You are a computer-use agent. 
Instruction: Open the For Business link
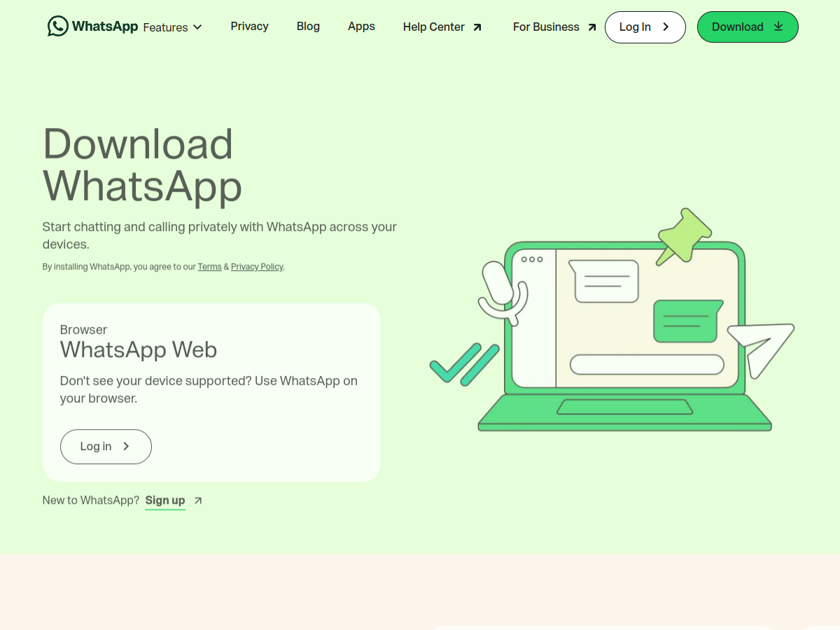coord(554,27)
